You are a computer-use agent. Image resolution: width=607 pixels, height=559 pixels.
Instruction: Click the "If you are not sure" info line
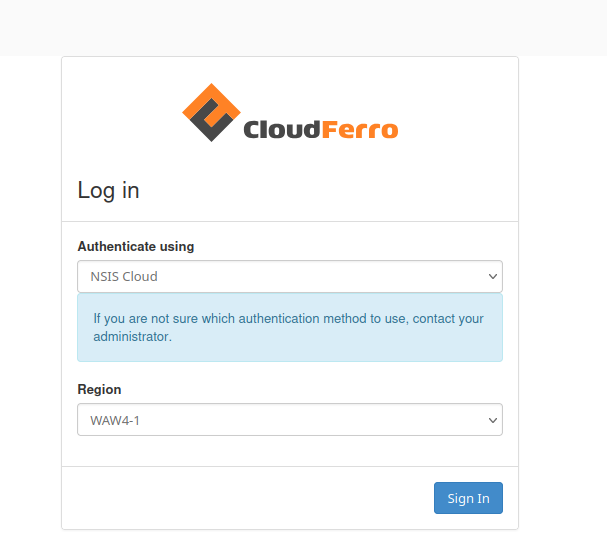[x=288, y=319]
